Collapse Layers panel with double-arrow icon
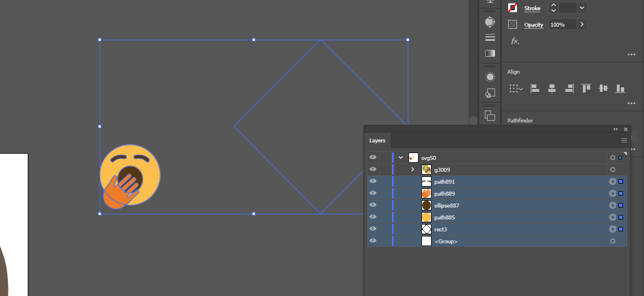Viewport: 644px width, 296px height. click(x=616, y=129)
